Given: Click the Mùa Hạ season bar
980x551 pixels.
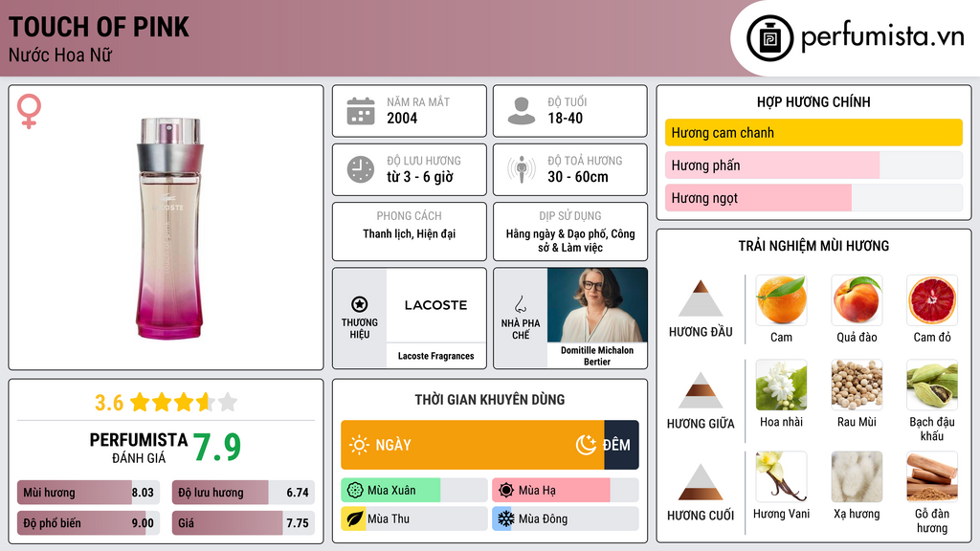Looking at the screenshot, I should [x=565, y=491].
